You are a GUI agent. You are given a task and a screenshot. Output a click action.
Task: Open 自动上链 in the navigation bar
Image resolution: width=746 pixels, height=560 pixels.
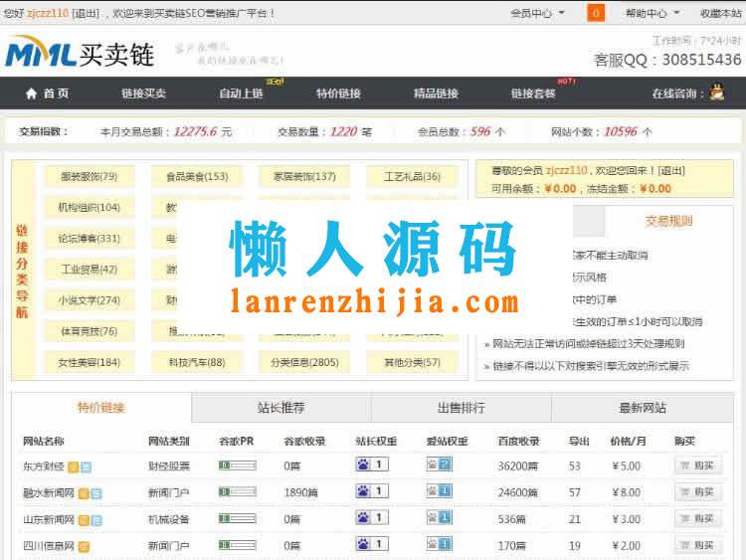241,93
